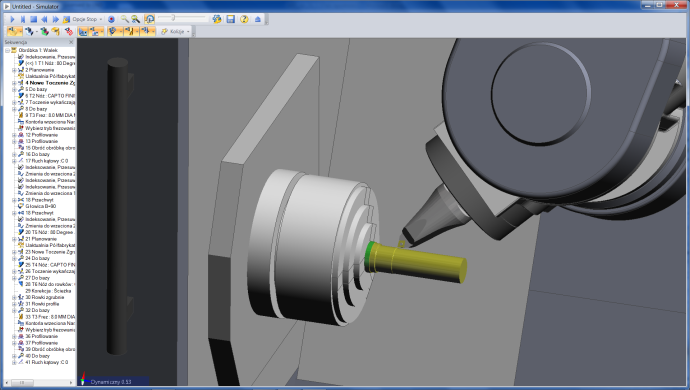
Task: Click the step-forward playback icon
Action: (23, 19)
